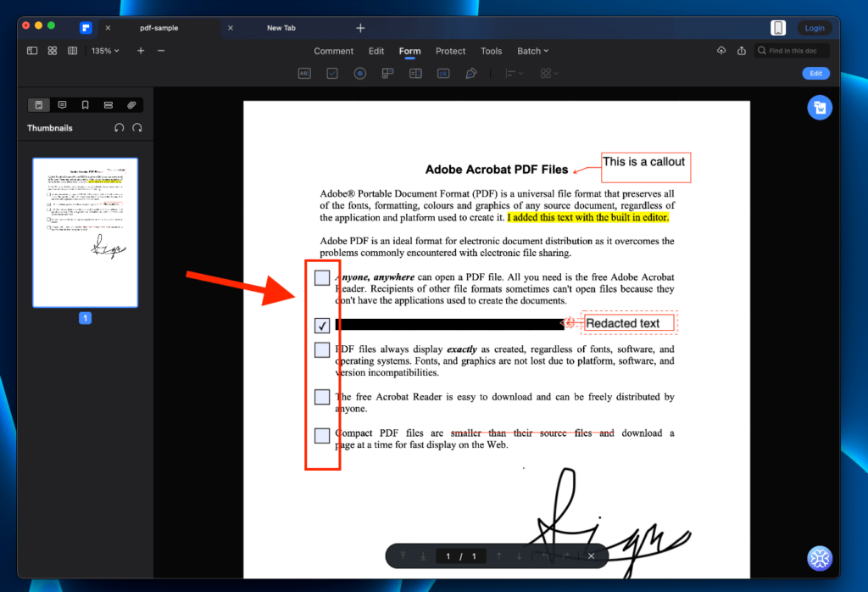Viewport: 868px width, 592px height.
Task: Switch to the Protect tab
Action: tap(451, 51)
